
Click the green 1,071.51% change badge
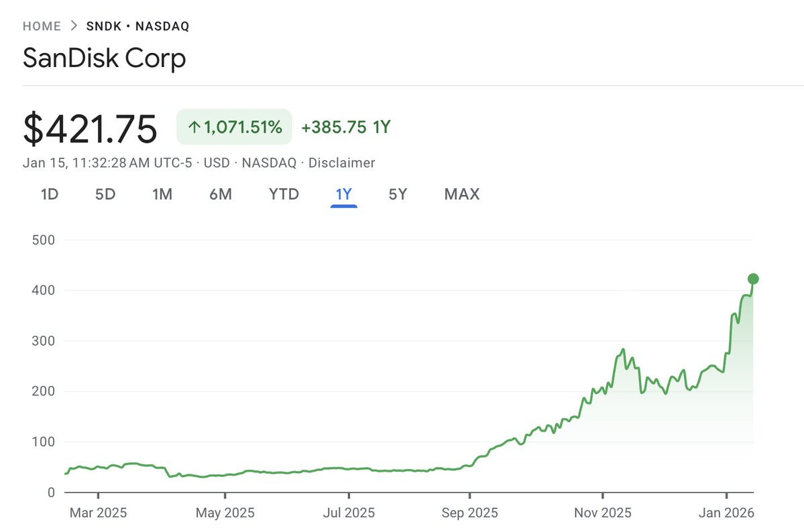pos(234,127)
